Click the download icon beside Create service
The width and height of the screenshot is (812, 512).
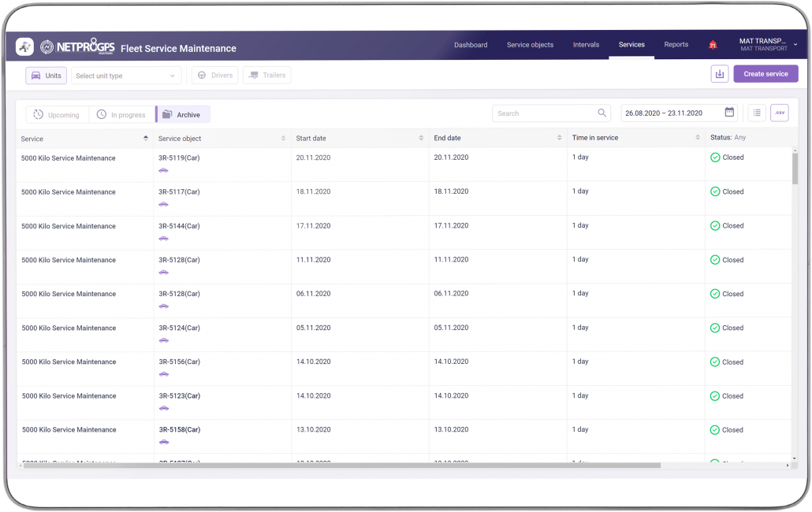(x=719, y=74)
